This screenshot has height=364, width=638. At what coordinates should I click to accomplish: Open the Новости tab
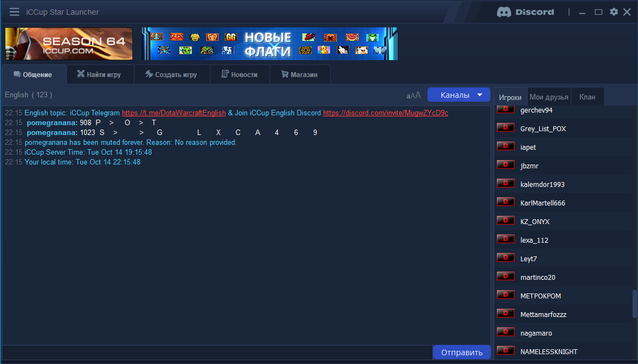pos(239,74)
